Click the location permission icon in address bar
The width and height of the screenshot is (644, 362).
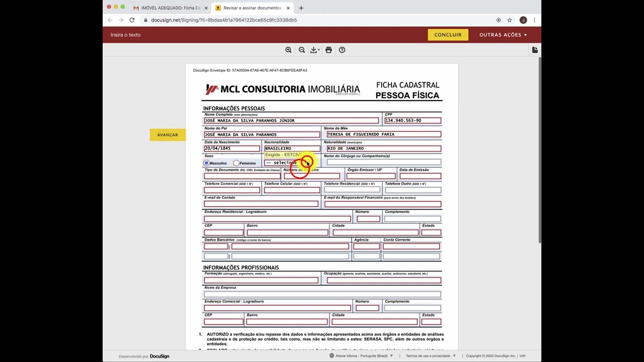click(x=499, y=20)
